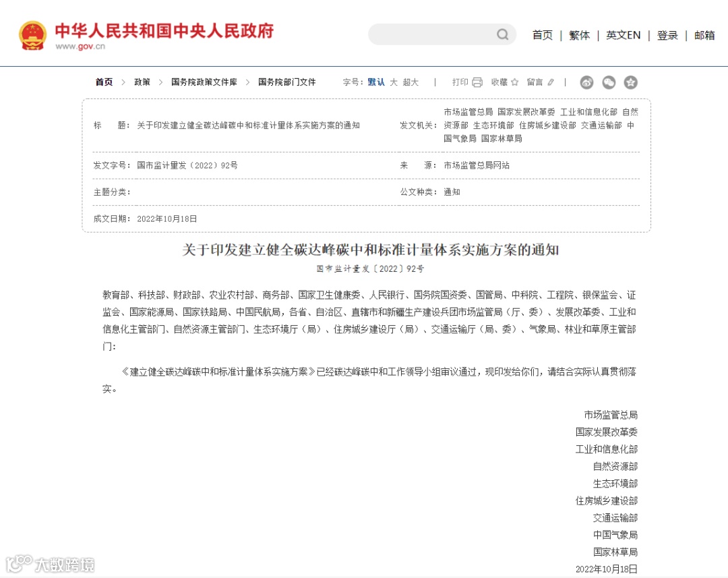
Task: Select 超大 font size
Action: tap(411, 82)
